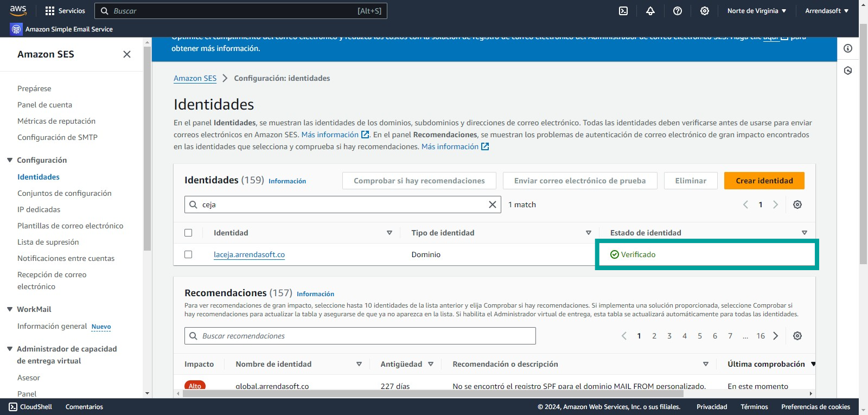Go to recommendations page 16
Screen dimensions: 868x415
coord(761,336)
